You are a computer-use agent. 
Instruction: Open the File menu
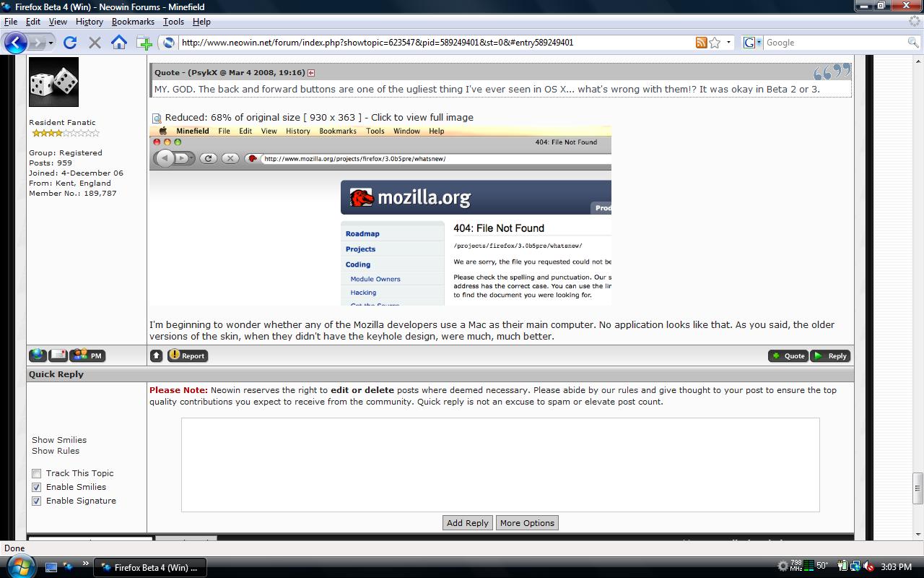(x=11, y=22)
